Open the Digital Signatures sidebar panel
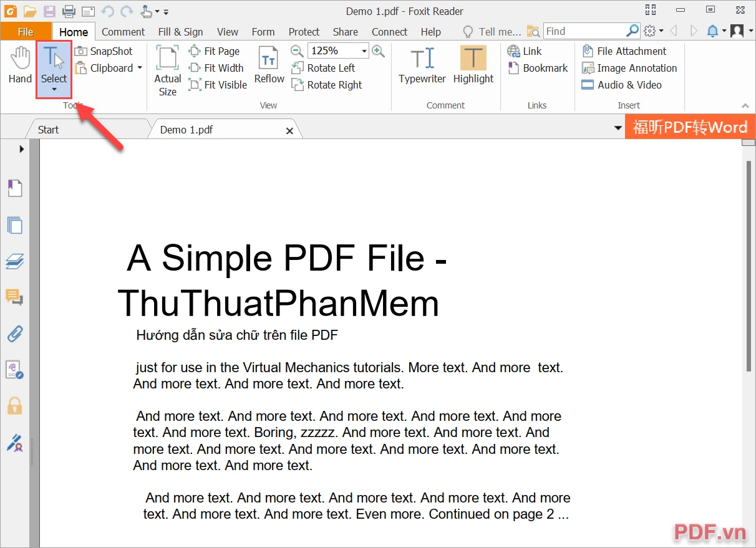 (14, 443)
